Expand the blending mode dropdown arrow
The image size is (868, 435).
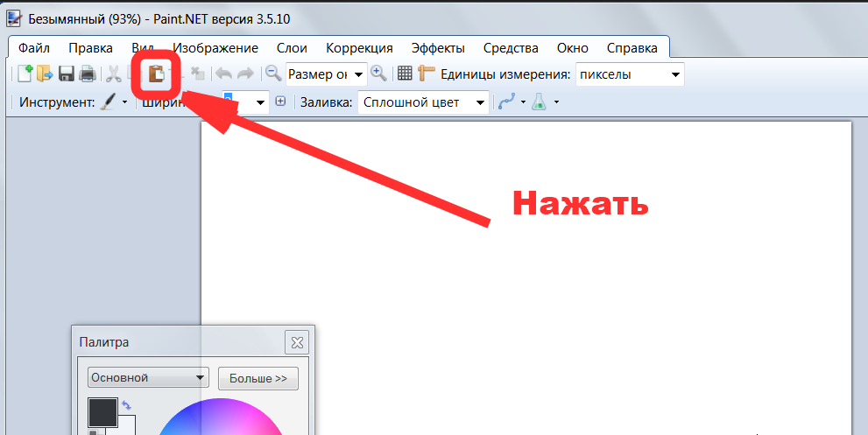(x=556, y=102)
